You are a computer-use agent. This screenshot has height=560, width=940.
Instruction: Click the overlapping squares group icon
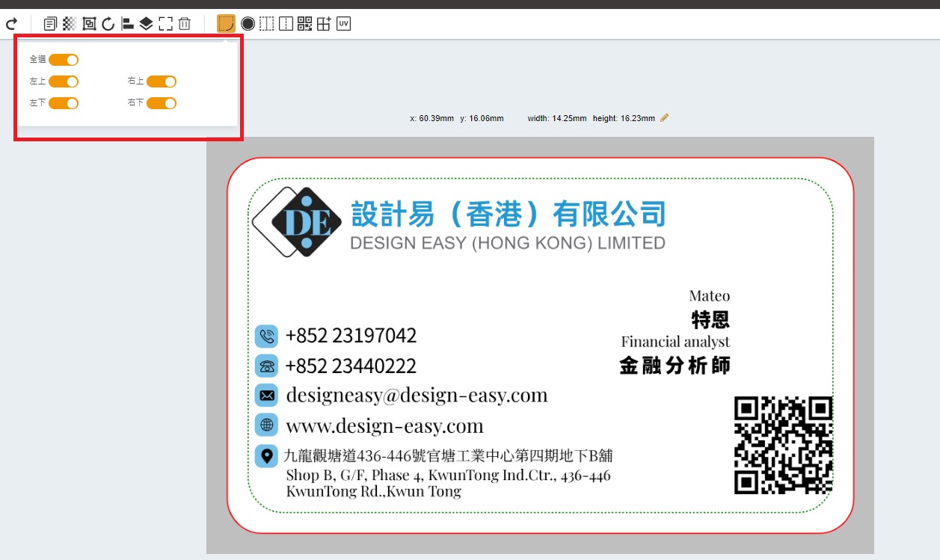pyautogui.click(x=89, y=24)
